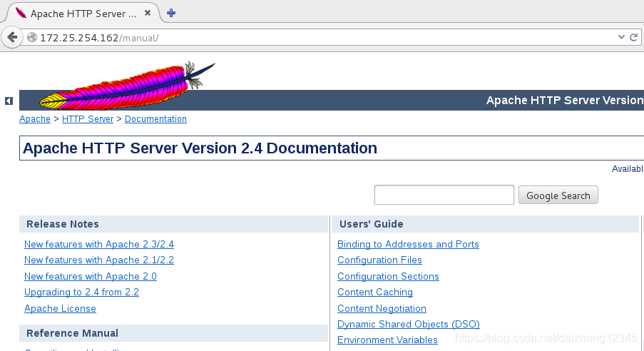Open the Configuration Sections link
The height and width of the screenshot is (351, 644).
[x=388, y=276]
